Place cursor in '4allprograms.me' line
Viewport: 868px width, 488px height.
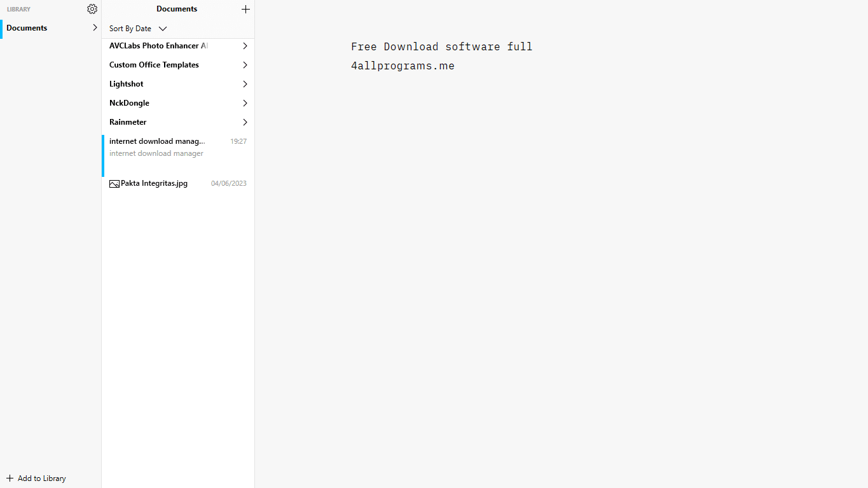coord(403,66)
